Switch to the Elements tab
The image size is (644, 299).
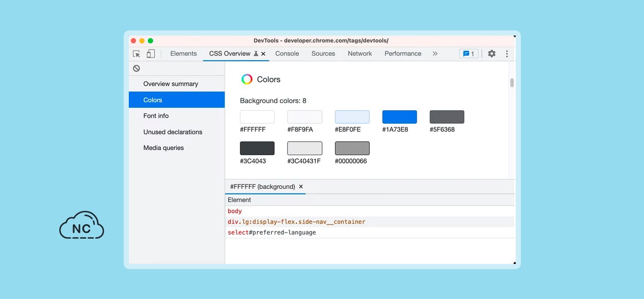pyautogui.click(x=183, y=54)
